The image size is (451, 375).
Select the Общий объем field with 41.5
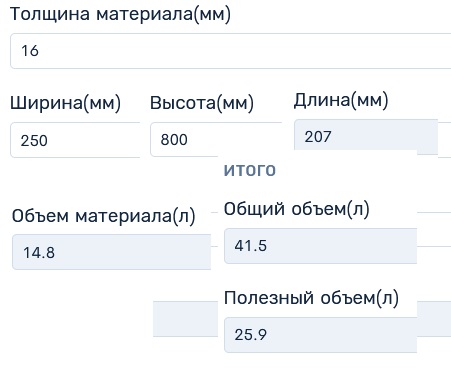click(x=321, y=246)
